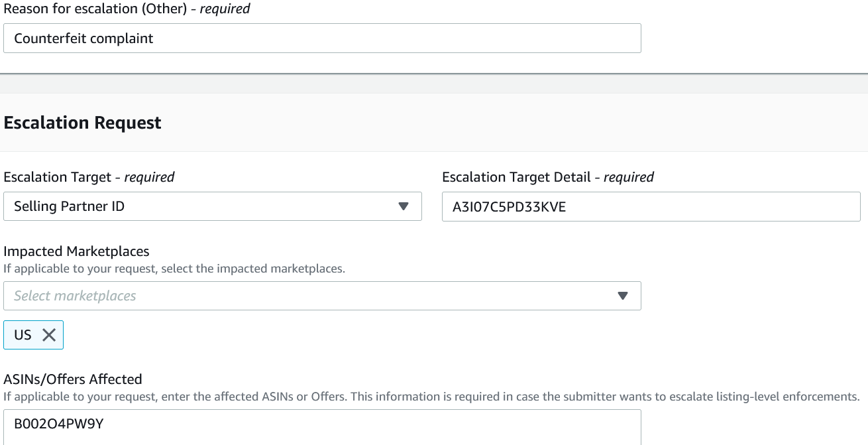Click the Escalation Target Detail label
The image size is (868, 445).
(x=548, y=177)
